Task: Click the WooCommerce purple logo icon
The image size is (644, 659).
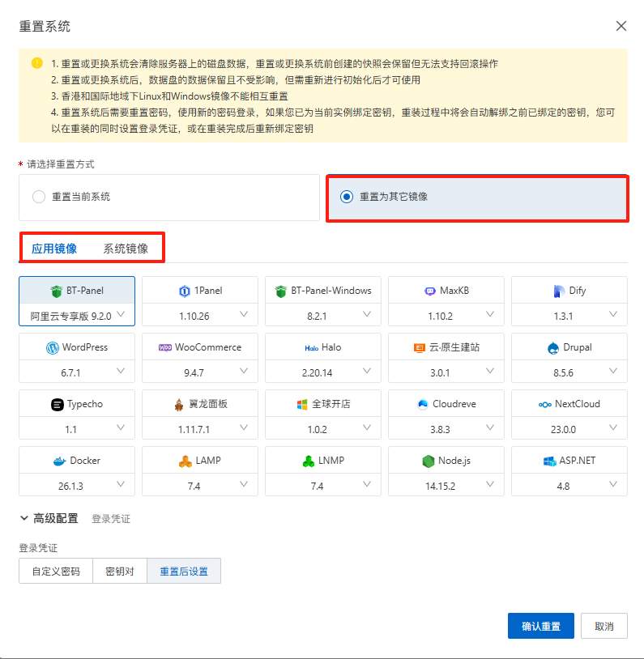Action: 165,347
